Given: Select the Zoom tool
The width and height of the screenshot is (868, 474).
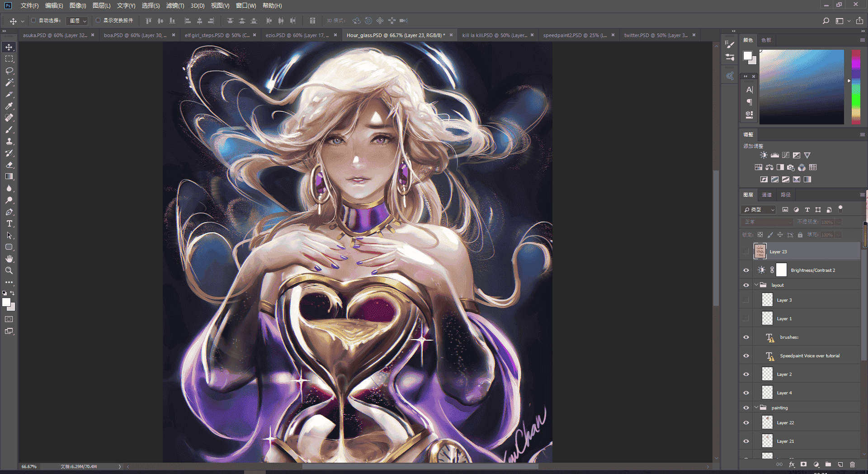Looking at the screenshot, I should click(x=9, y=270).
